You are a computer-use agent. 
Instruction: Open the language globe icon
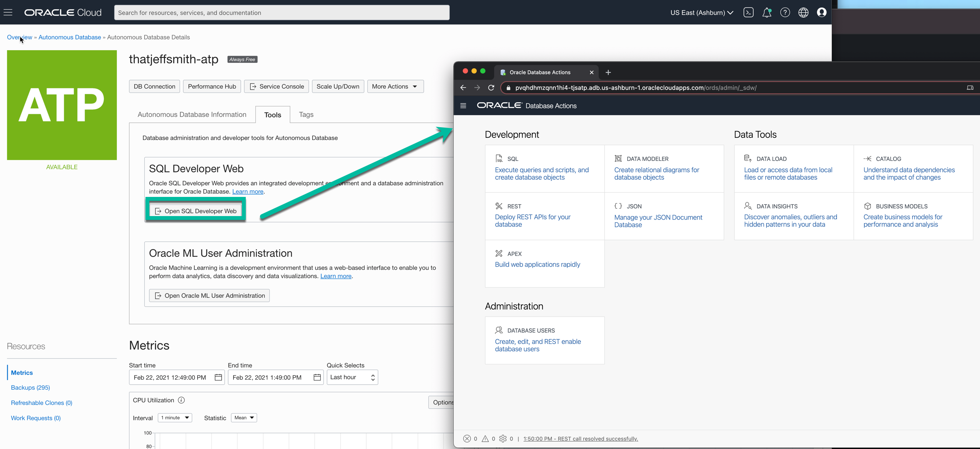coord(804,12)
